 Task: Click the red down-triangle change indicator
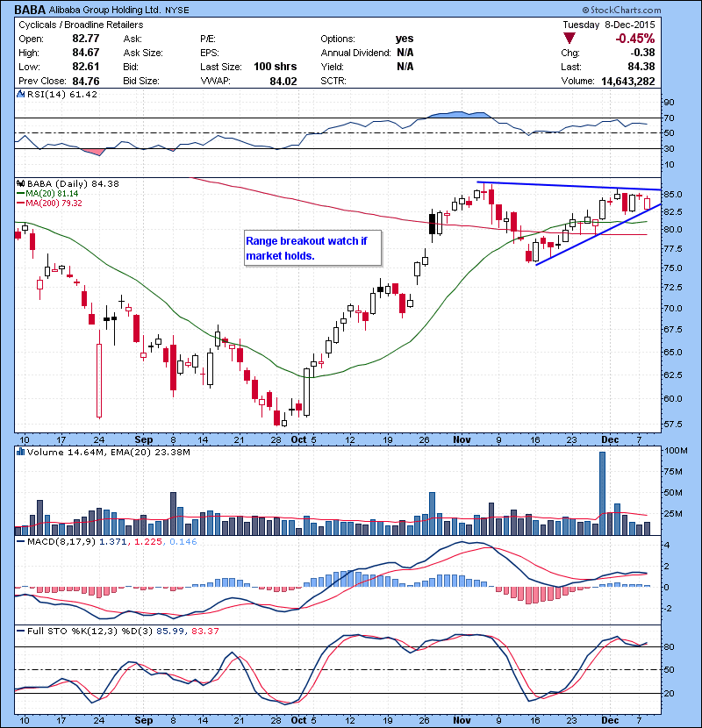click(569, 39)
